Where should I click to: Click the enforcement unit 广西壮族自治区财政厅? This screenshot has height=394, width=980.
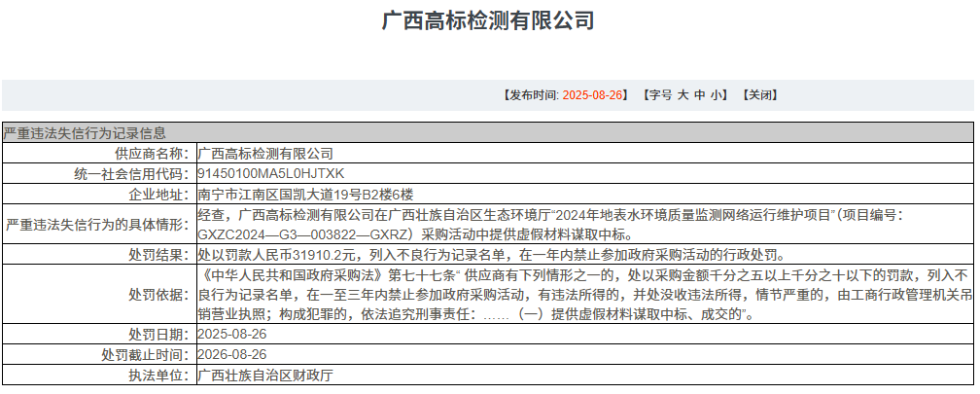(265, 376)
